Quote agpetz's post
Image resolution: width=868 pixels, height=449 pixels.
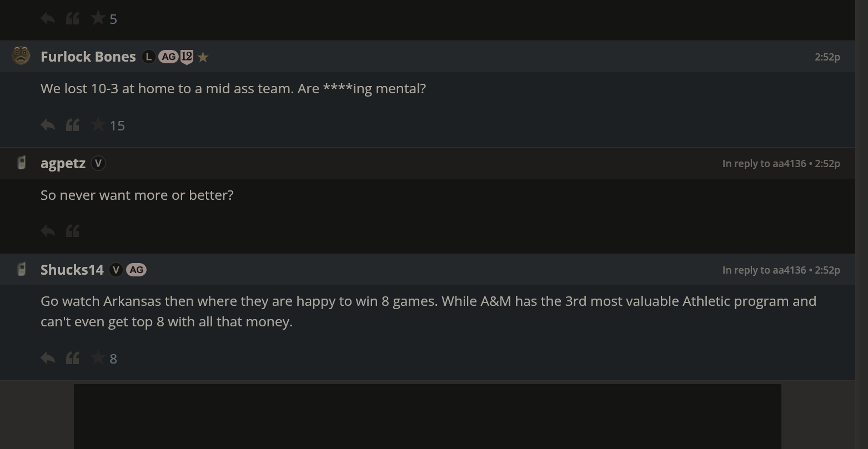[73, 231]
